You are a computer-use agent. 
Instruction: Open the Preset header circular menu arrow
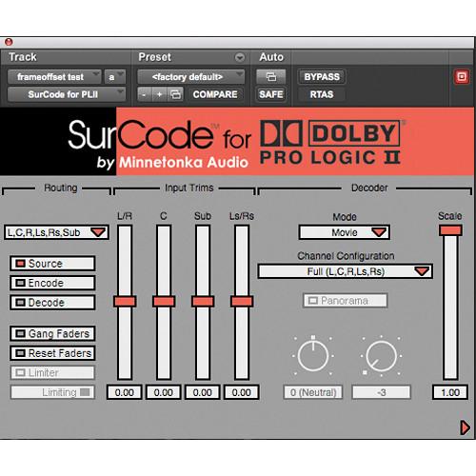pos(240,57)
